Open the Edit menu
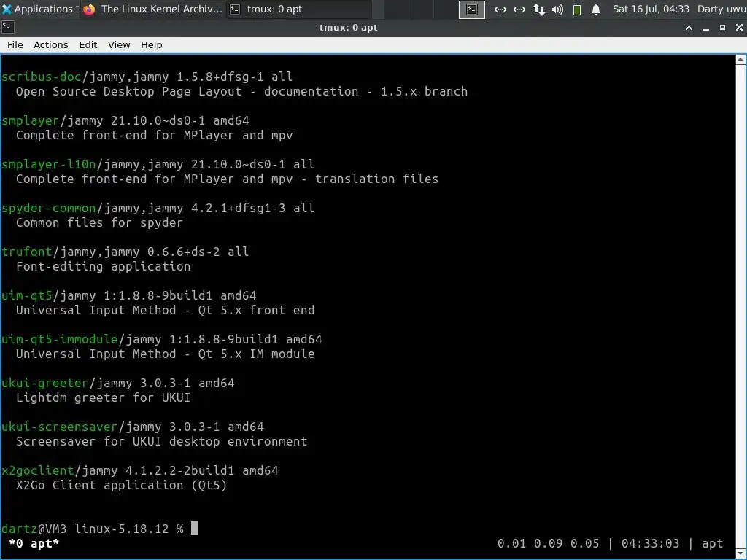The height and width of the screenshot is (560, 747). pos(88,44)
